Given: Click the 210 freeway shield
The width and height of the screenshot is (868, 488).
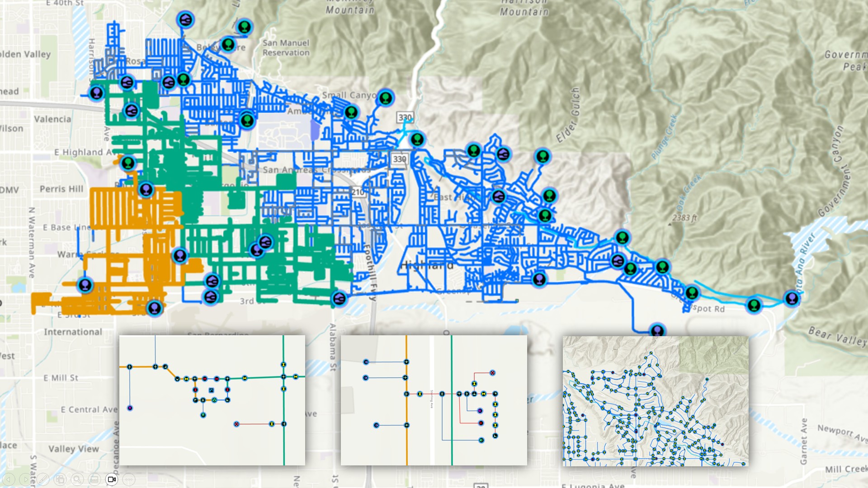Looking at the screenshot, I should click(358, 192).
